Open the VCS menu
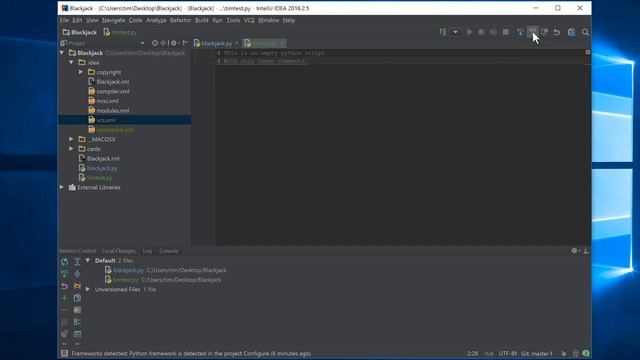Screen dimensions: 640x360 click(249, 20)
